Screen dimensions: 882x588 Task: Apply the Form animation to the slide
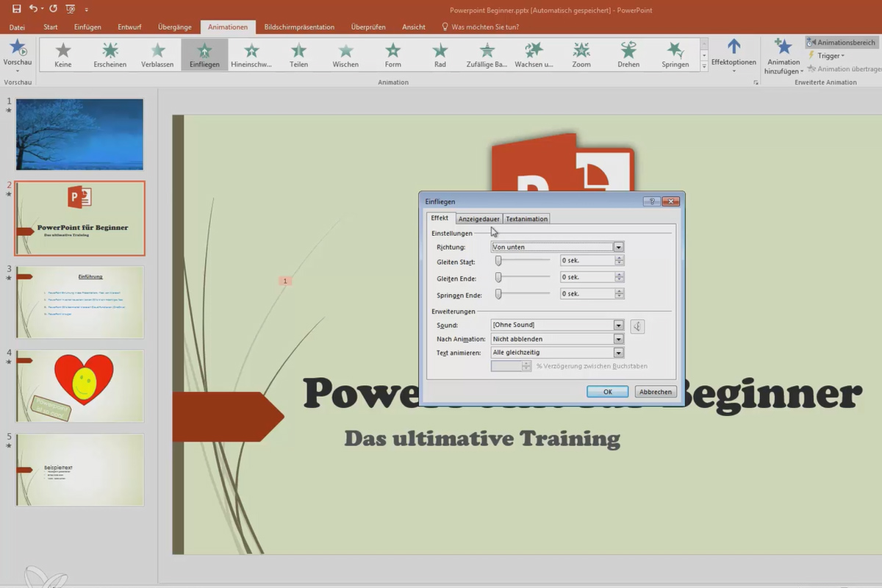392,54
